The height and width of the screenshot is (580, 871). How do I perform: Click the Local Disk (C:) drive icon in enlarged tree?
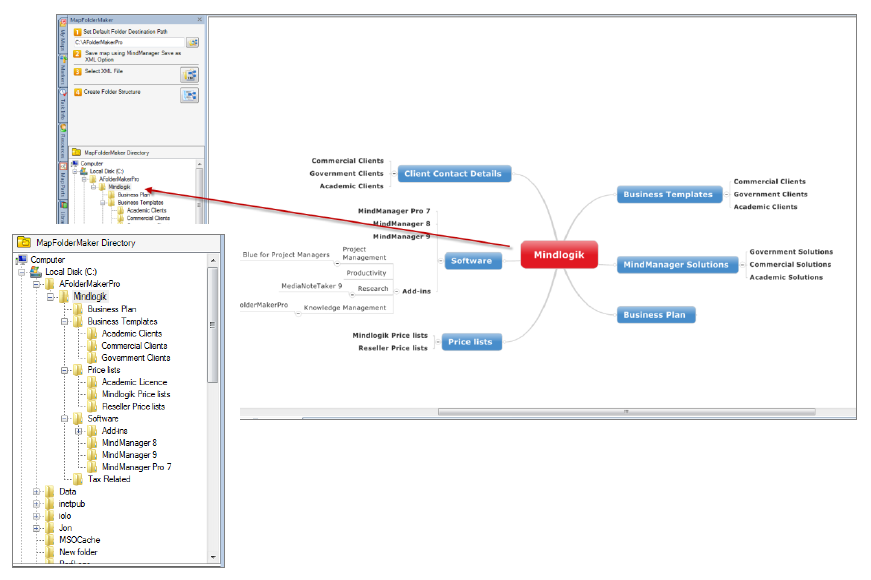[36, 272]
